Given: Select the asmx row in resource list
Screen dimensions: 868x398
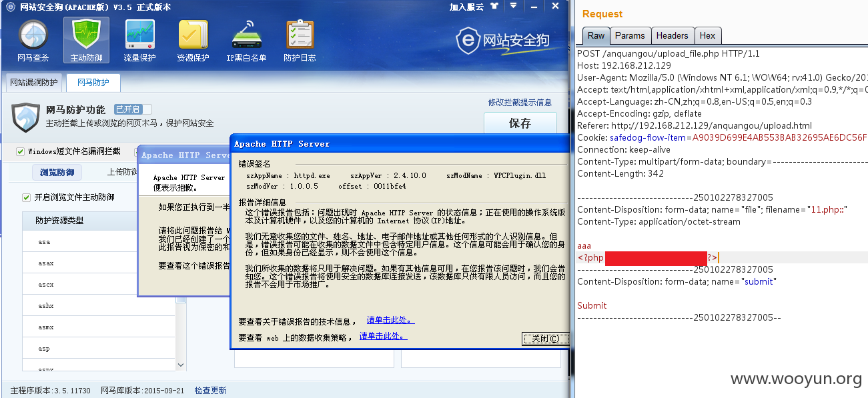Looking at the screenshot, I should click(x=99, y=327).
